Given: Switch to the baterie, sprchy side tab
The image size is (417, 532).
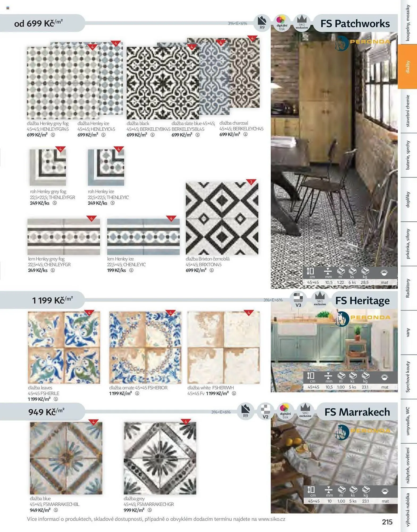Looking at the screenshot, I should [407, 155].
